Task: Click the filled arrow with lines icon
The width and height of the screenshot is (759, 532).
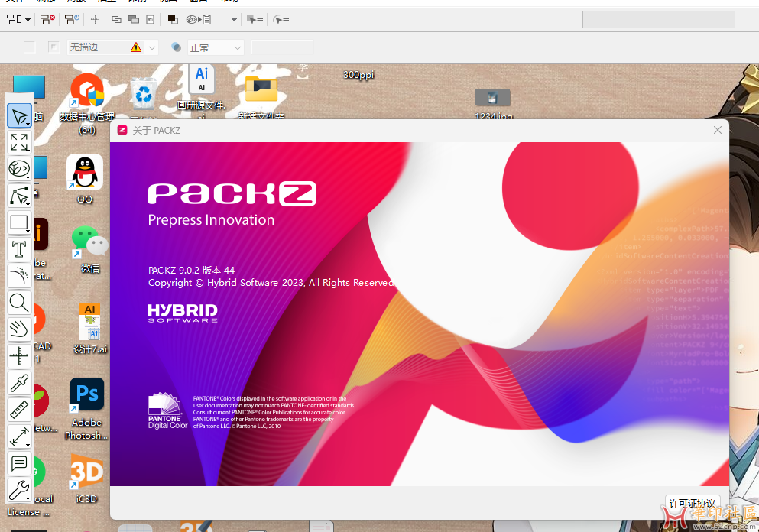Action: (x=255, y=19)
